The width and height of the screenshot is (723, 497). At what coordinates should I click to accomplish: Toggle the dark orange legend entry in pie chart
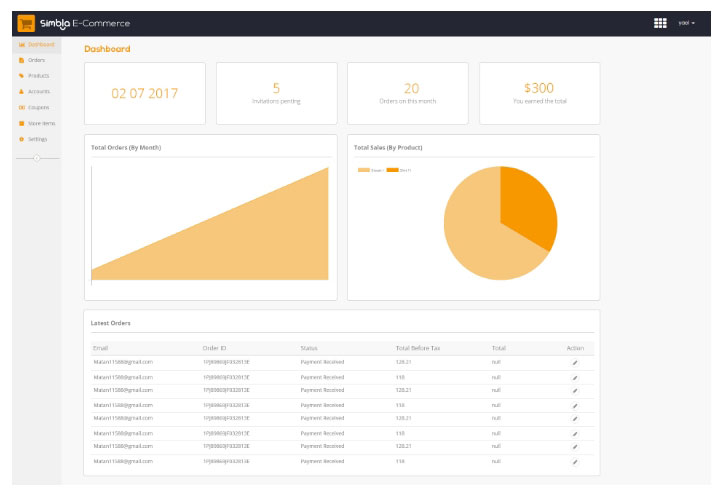398,170
